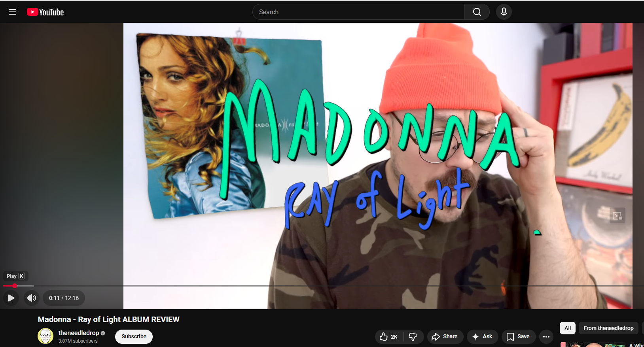644x347 pixels.
Task: Click the 3.07M subscribers text
Action: point(78,341)
